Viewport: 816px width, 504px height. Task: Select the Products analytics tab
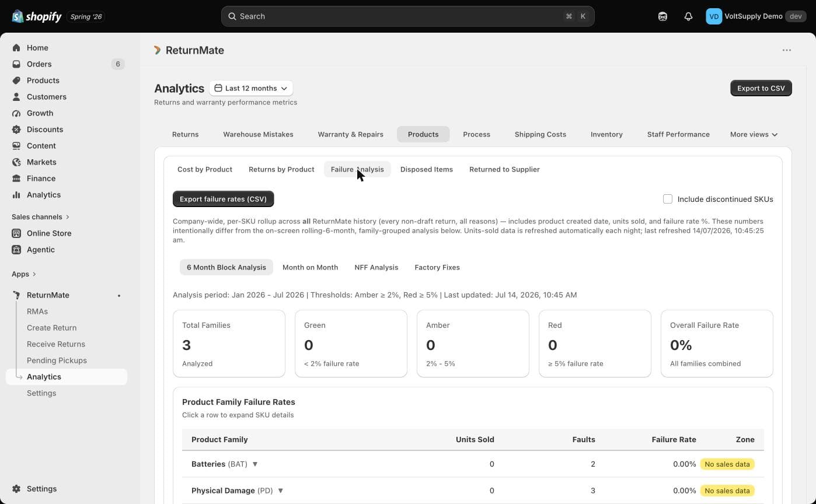pos(423,134)
